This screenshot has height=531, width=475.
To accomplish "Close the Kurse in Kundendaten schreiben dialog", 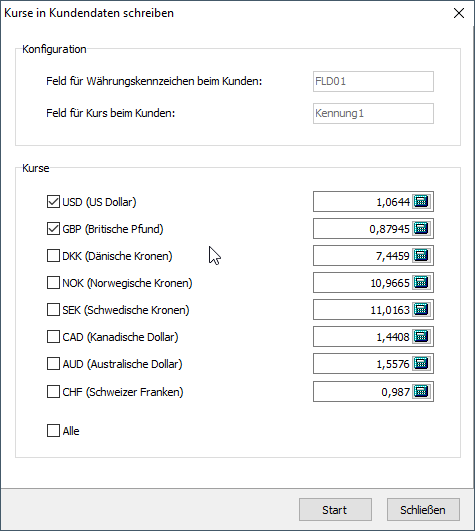I will tap(459, 13).
